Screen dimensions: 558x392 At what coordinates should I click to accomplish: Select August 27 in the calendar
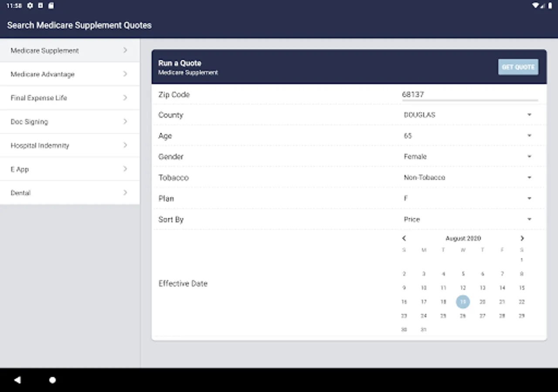pos(483,316)
